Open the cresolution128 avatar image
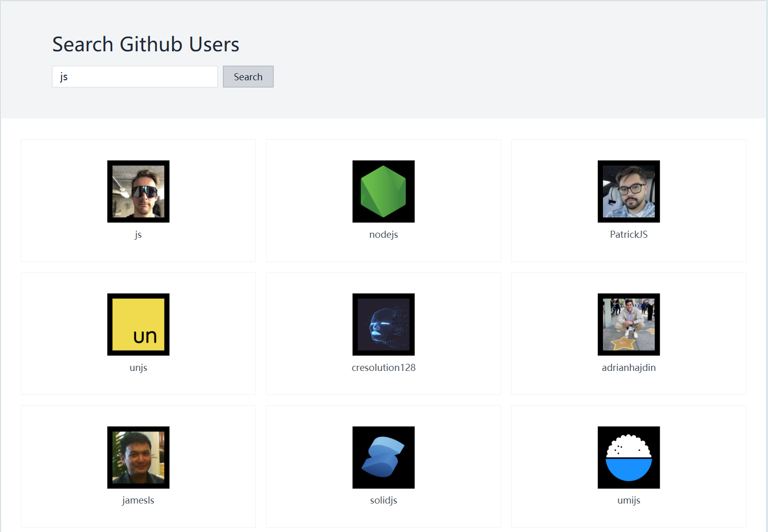This screenshot has height=532, width=768. coord(383,325)
